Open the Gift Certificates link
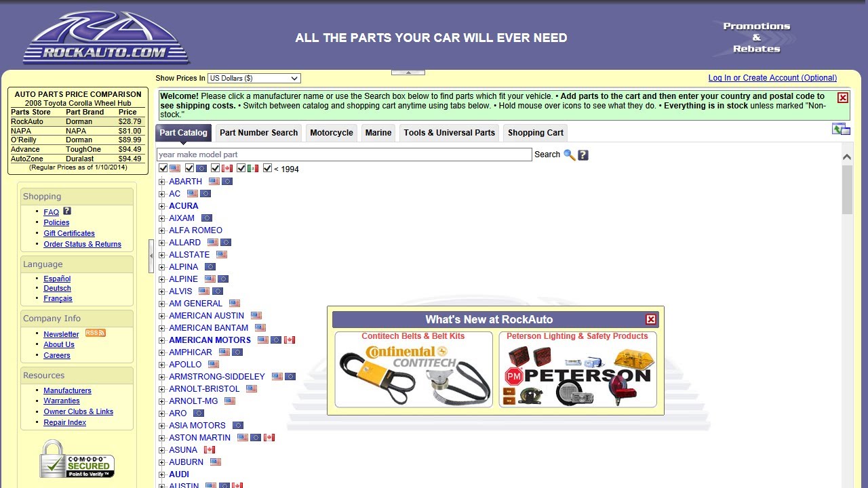This screenshot has width=868, height=488. [69, 233]
